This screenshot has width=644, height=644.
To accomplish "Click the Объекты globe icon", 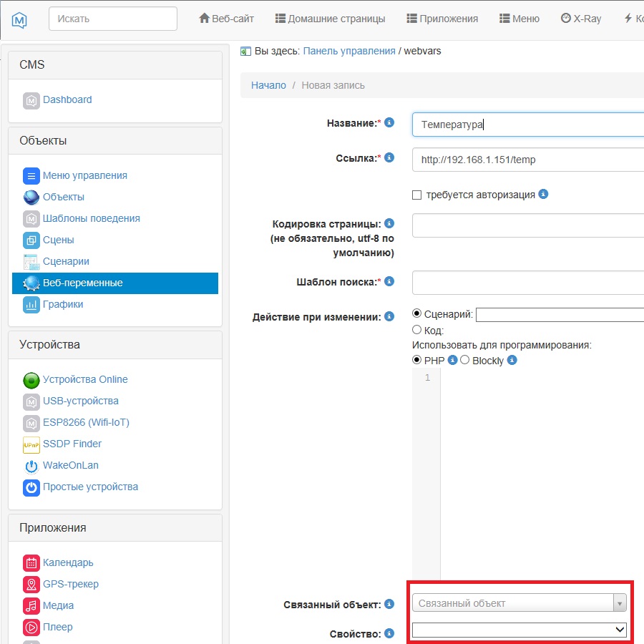I will click(31, 197).
